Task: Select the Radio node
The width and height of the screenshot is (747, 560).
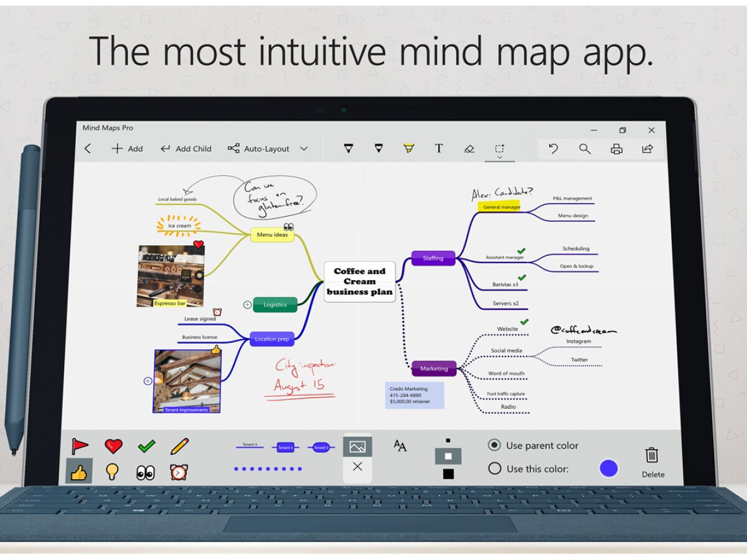Action: 508,407
